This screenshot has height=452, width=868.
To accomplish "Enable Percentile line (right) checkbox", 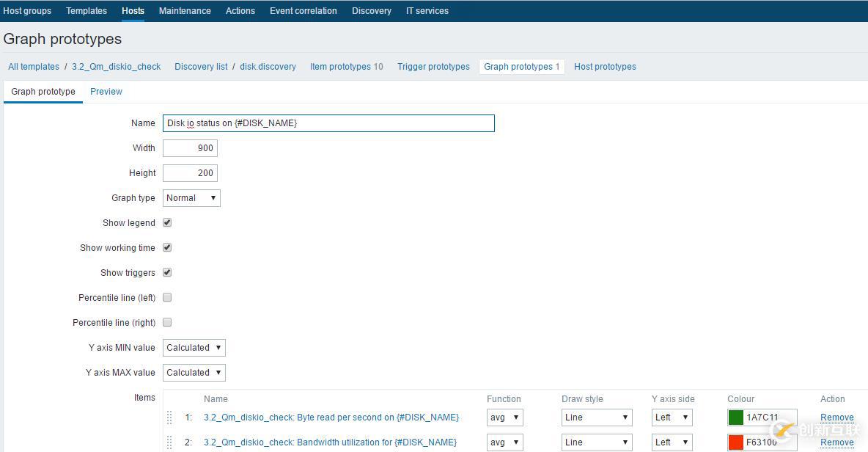I will pos(167,322).
